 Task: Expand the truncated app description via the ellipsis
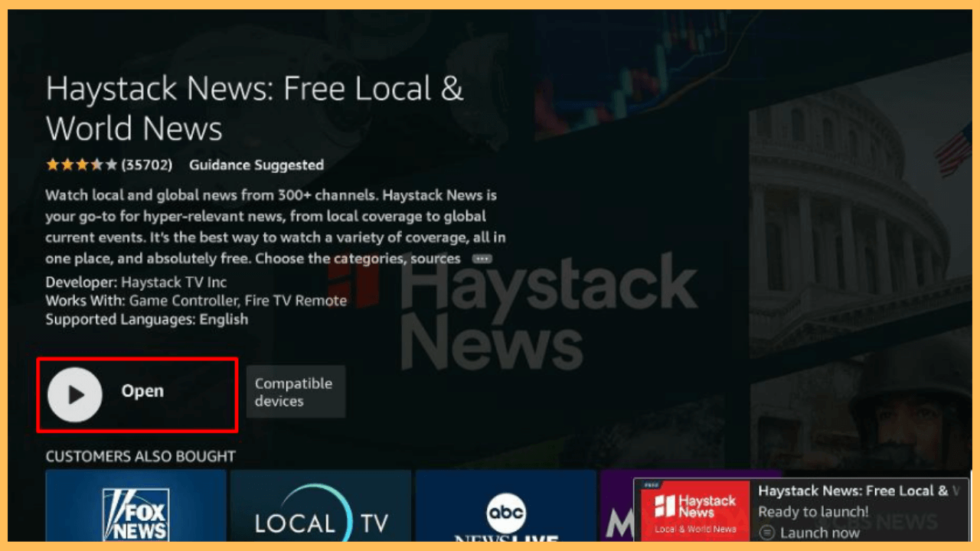pyautogui.click(x=482, y=259)
